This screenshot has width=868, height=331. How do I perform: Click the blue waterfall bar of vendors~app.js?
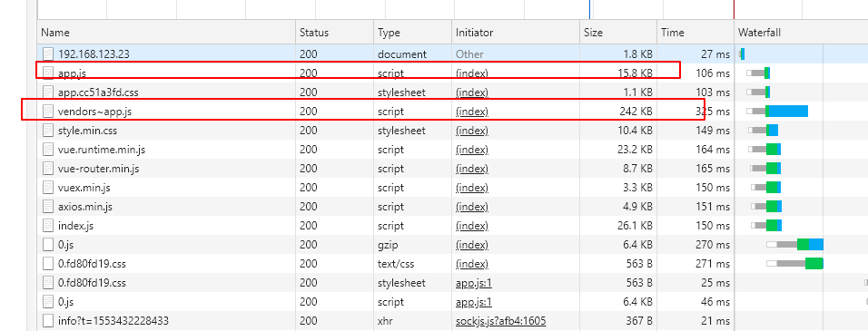point(788,111)
